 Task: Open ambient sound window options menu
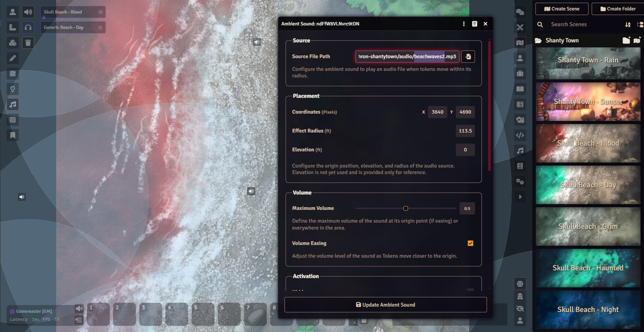click(464, 24)
